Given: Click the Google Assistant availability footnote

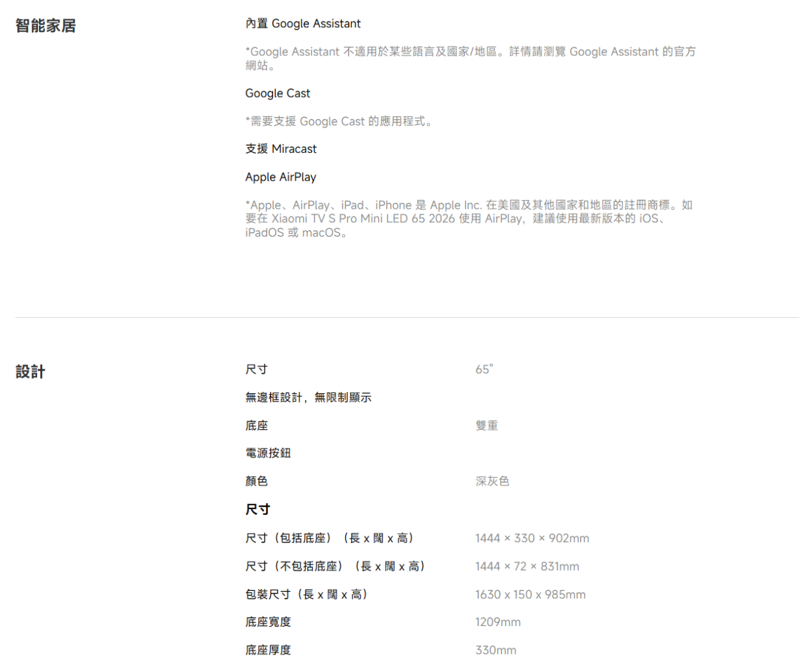Looking at the screenshot, I should coord(471,58).
